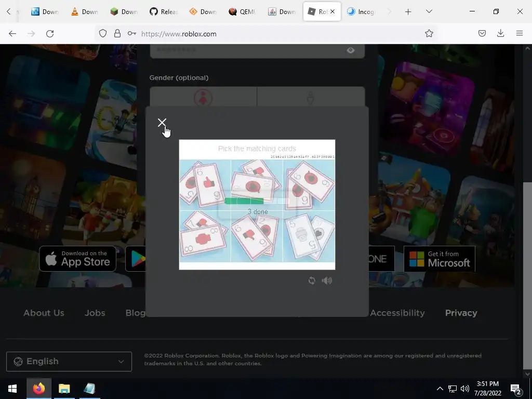
Task: Click the browser forward arrow
Action: (31, 34)
